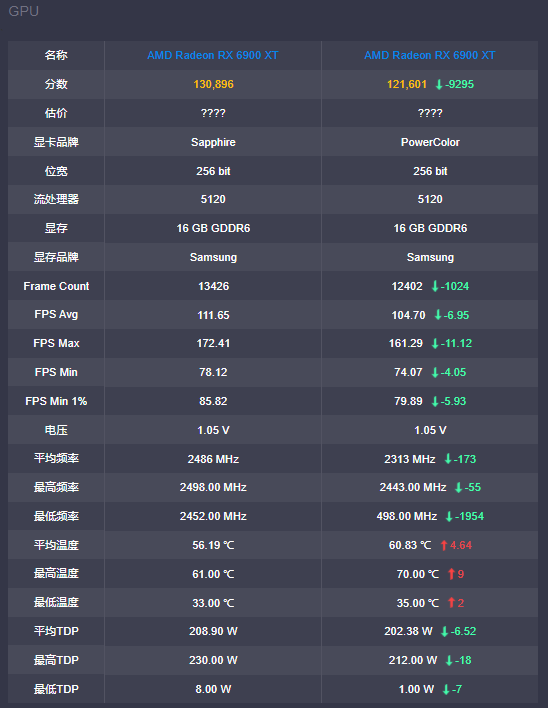Click the green down arrow beside -9295 score

(438, 84)
